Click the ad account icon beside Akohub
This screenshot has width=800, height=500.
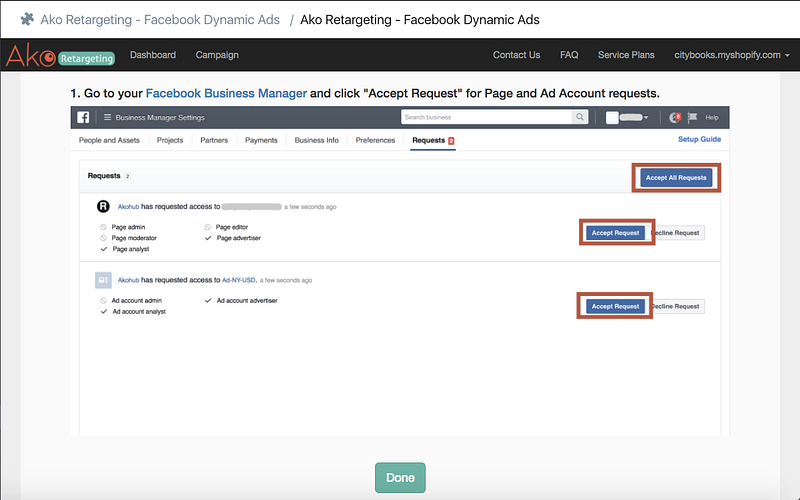[103, 280]
